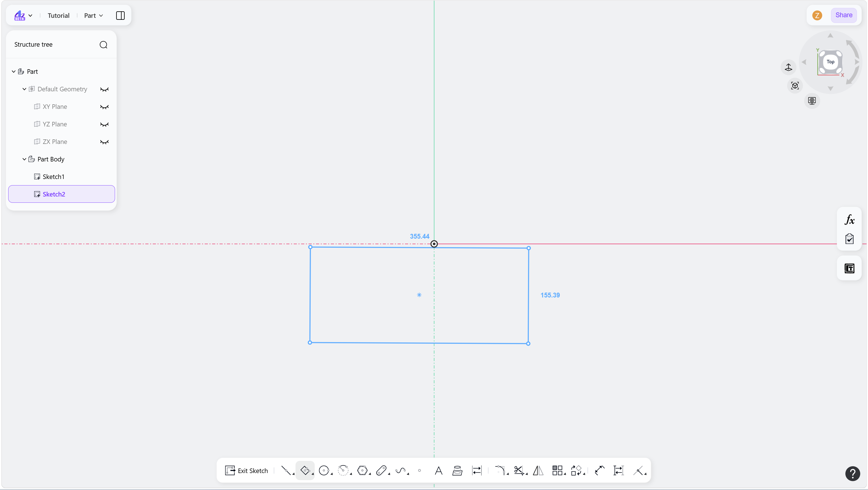Viewport: 868px width, 490px height.
Task: Toggle ZX Plane visibility
Action: (105, 142)
